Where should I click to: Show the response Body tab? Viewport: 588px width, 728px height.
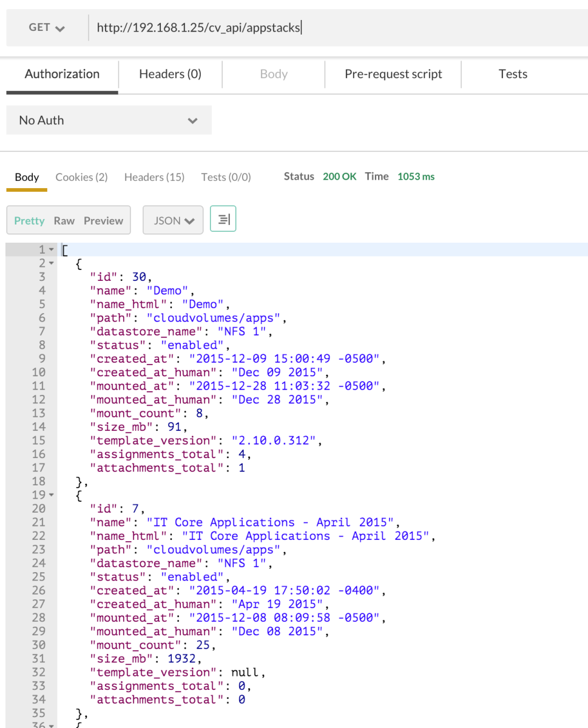(x=27, y=177)
